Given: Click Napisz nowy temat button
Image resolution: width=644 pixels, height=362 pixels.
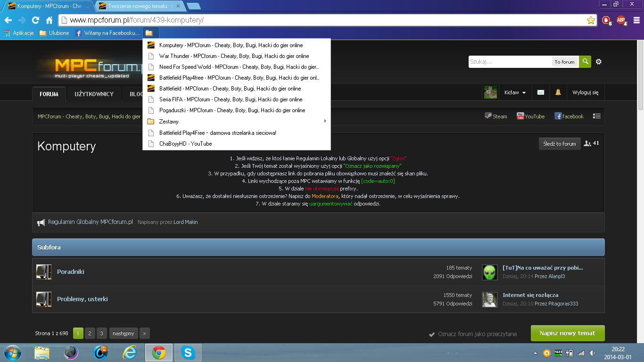Looking at the screenshot, I should [x=568, y=333].
